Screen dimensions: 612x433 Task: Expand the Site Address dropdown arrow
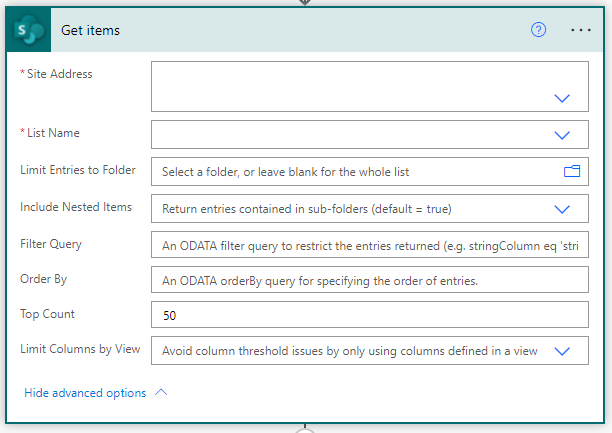click(562, 98)
